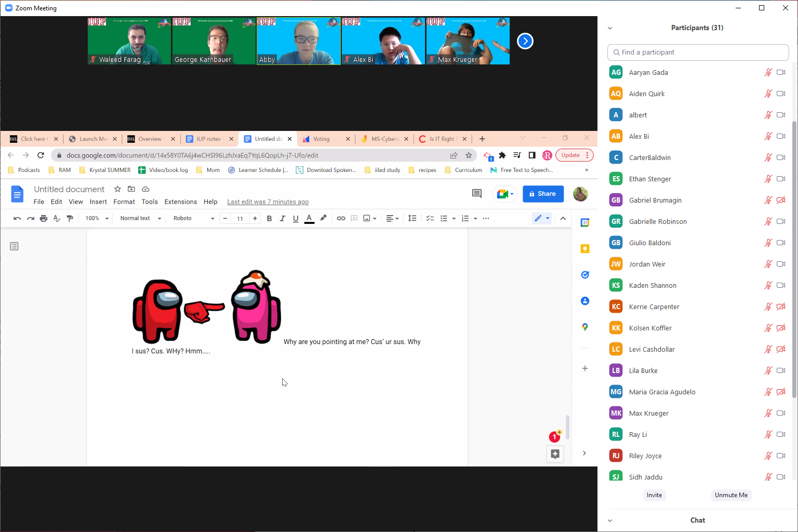Collapse the Participants panel chevron
798x532 pixels.
click(610, 28)
